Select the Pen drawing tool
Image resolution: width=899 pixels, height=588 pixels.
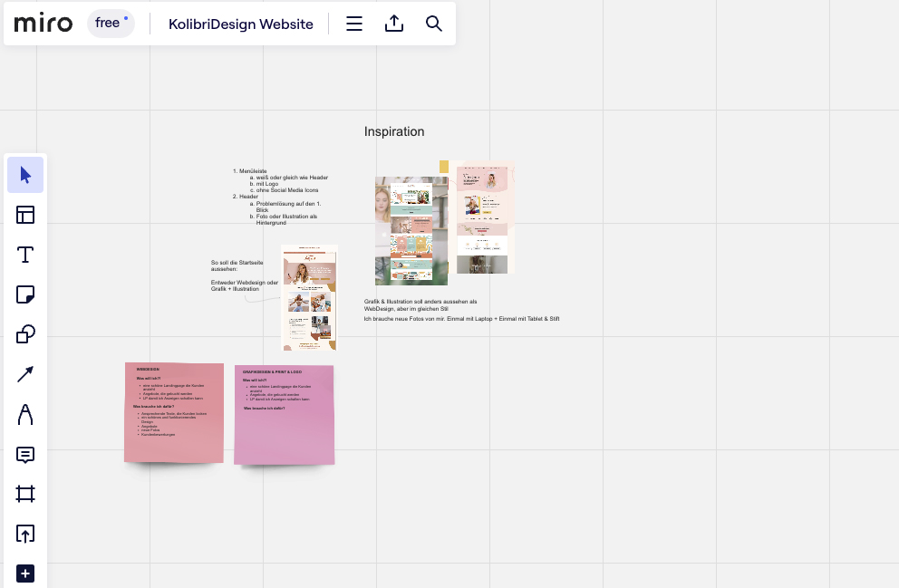25,414
